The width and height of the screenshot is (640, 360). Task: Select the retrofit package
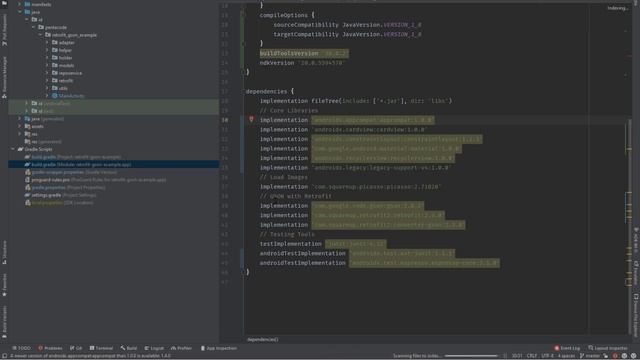tap(66, 80)
